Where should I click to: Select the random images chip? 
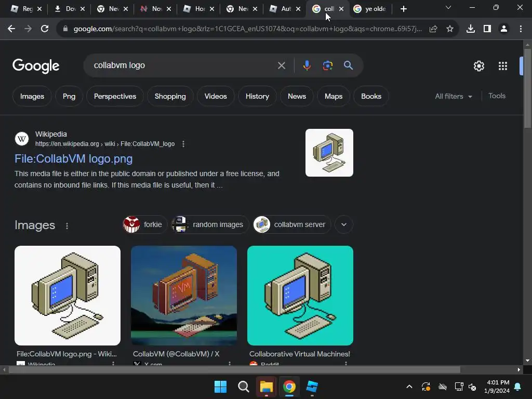click(x=210, y=224)
